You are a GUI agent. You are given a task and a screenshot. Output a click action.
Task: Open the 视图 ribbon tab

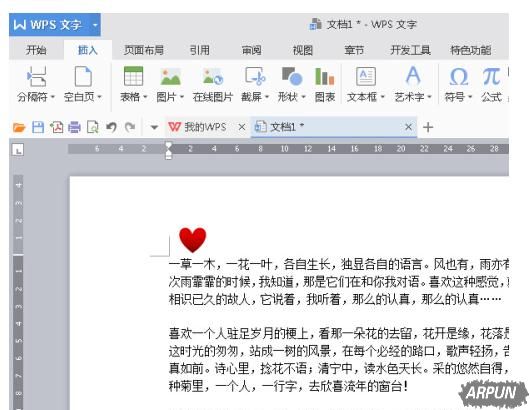point(303,50)
